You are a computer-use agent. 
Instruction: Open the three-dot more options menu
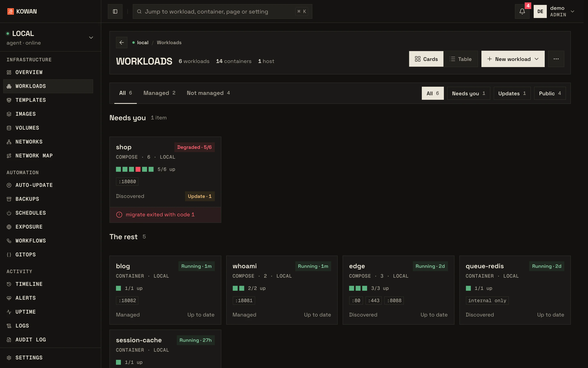point(556,59)
